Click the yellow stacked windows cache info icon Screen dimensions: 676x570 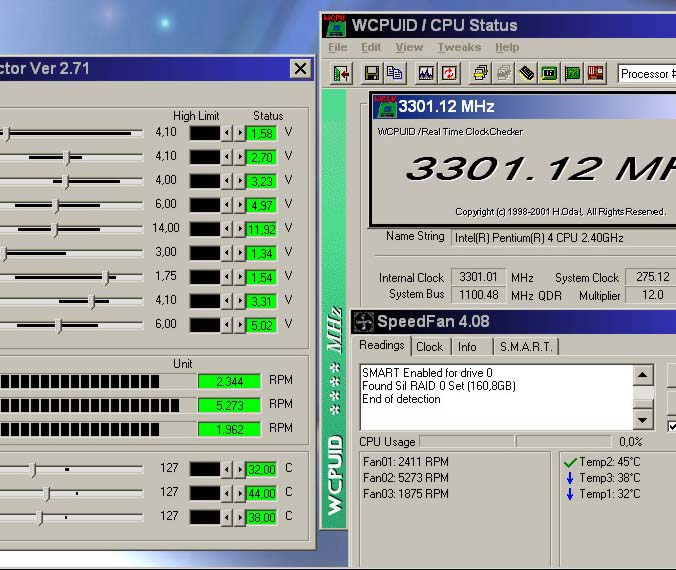pyautogui.click(x=481, y=74)
